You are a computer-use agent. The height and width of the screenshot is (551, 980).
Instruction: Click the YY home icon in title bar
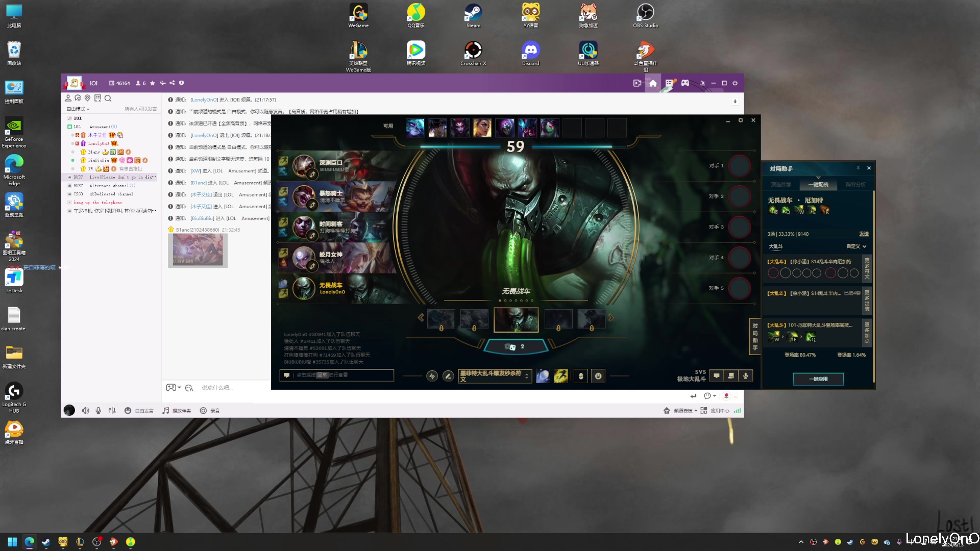(x=653, y=83)
